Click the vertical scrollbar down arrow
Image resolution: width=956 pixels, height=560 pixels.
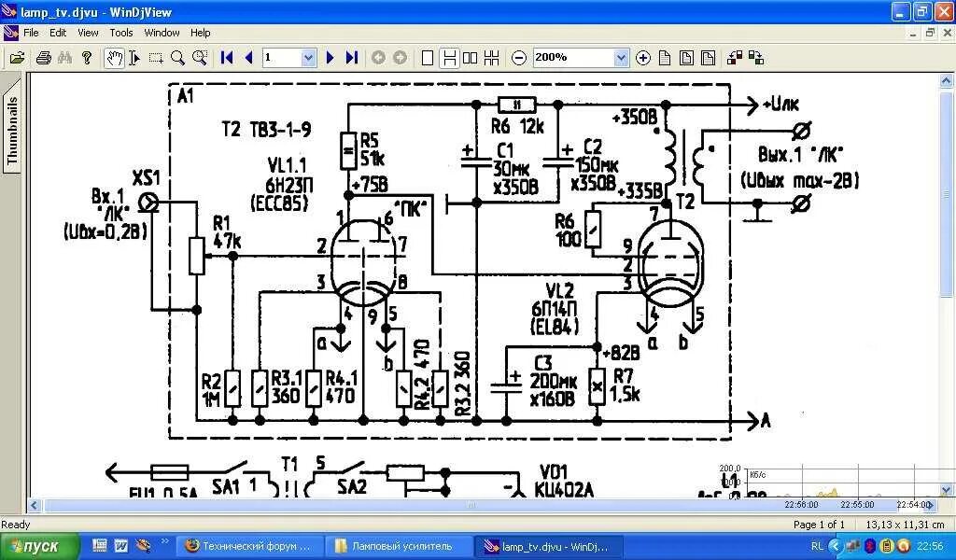coord(947,490)
